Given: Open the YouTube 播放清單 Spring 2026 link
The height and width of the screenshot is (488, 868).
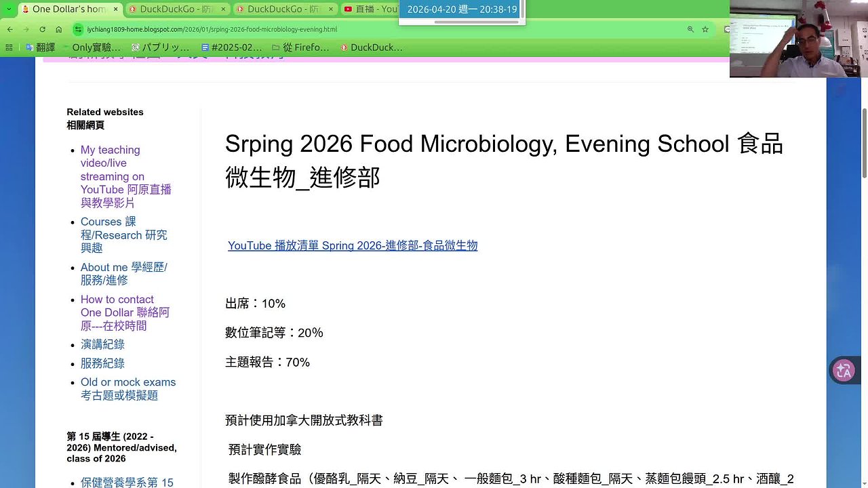Looking at the screenshot, I should (353, 245).
